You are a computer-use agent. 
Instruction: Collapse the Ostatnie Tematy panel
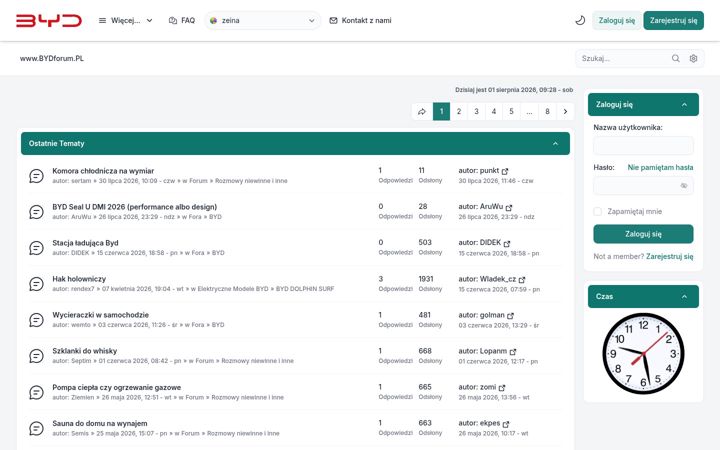point(555,144)
